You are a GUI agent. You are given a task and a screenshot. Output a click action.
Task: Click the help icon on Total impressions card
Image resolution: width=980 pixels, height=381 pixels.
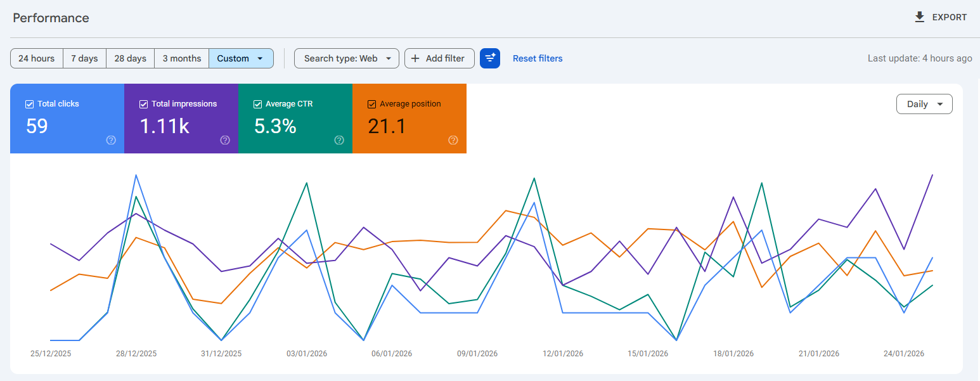click(225, 141)
